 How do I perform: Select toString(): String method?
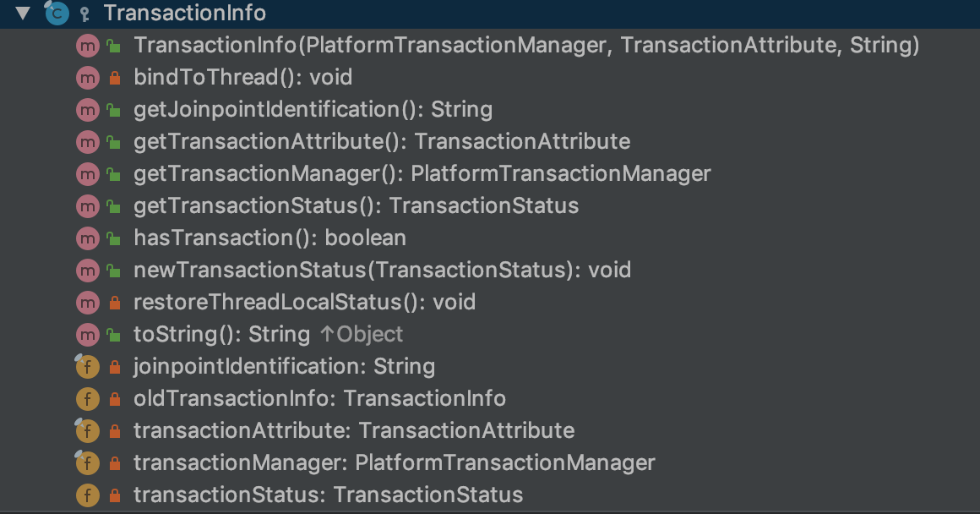pos(221,335)
